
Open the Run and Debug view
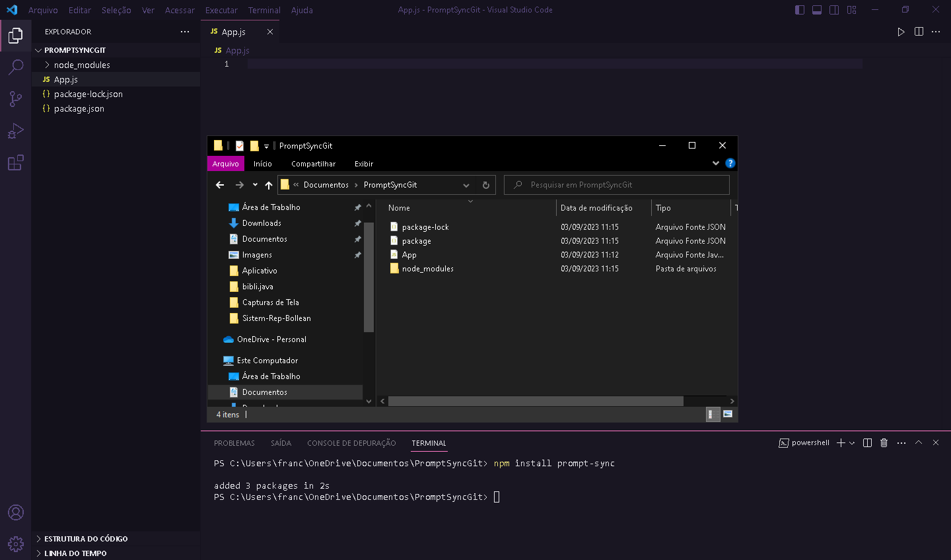point(16,130)
